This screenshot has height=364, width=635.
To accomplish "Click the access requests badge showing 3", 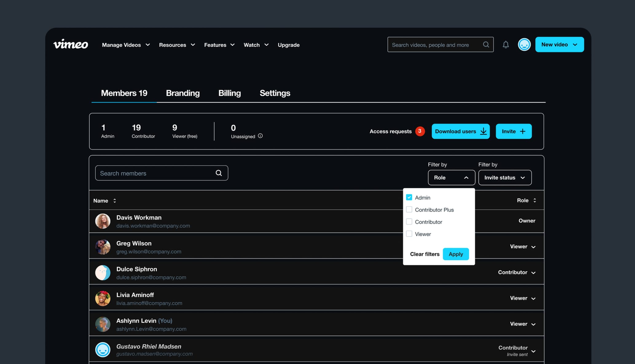I will click(x=420, y=131).
